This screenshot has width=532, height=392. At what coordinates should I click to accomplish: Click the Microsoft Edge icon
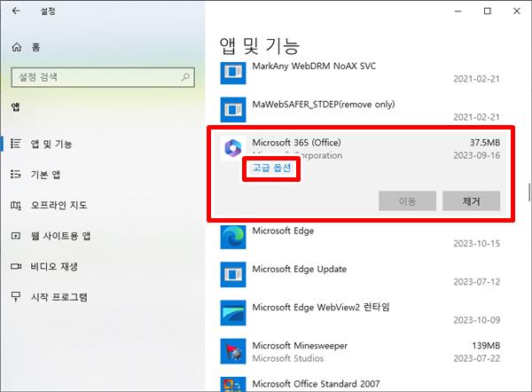coord(233,237)
